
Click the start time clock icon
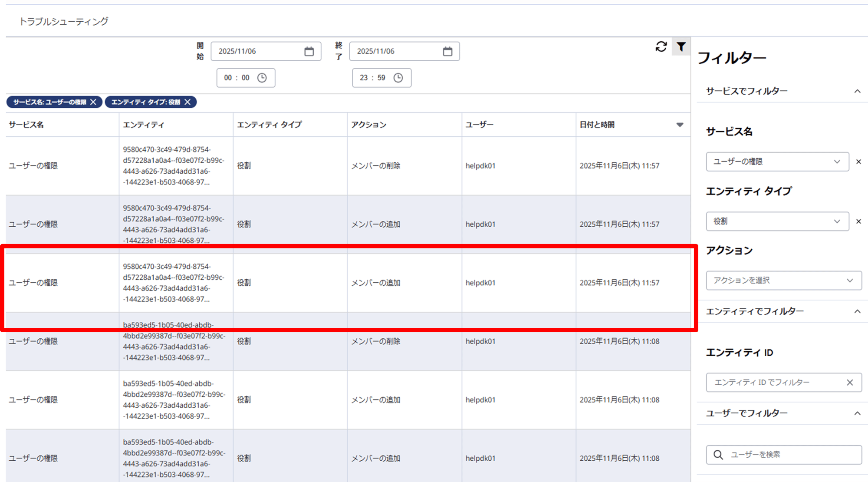click(262, 78)
